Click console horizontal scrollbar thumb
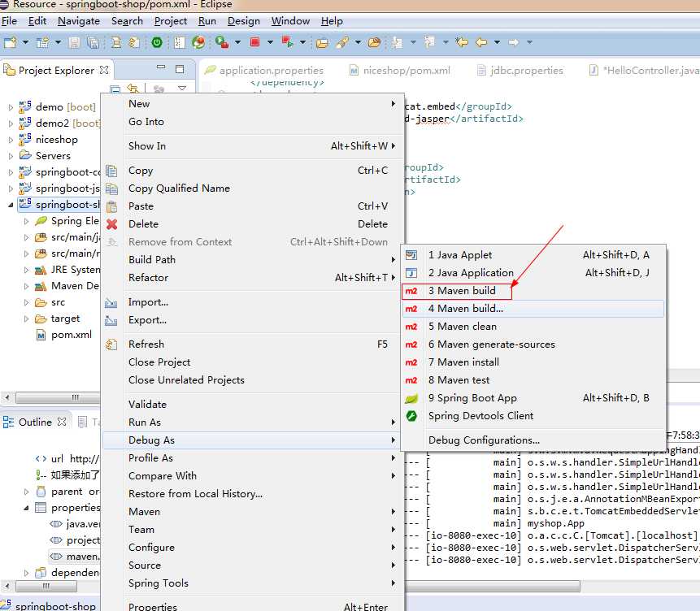 pyautogui.click(x=493, y=586)
